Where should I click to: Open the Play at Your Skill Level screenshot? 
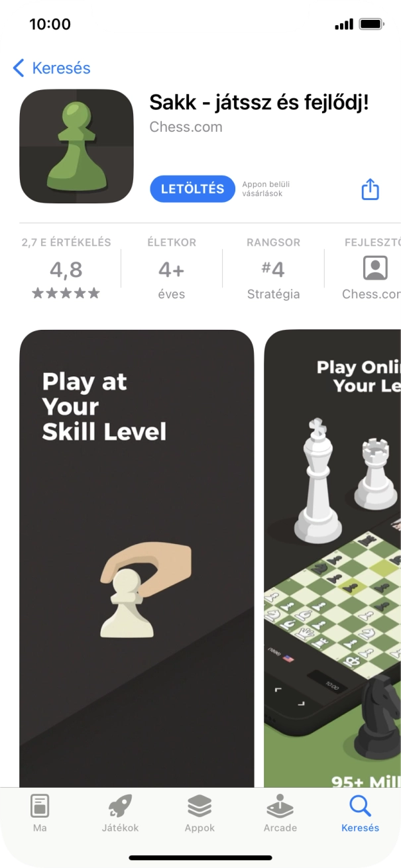pyautogui.click(x=137, y=558)
